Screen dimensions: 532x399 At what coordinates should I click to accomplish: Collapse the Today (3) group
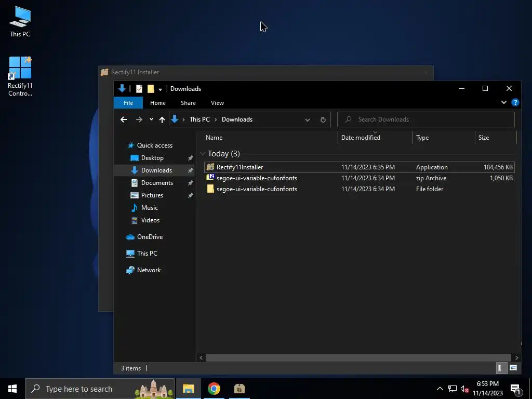[x=203, y=154]
